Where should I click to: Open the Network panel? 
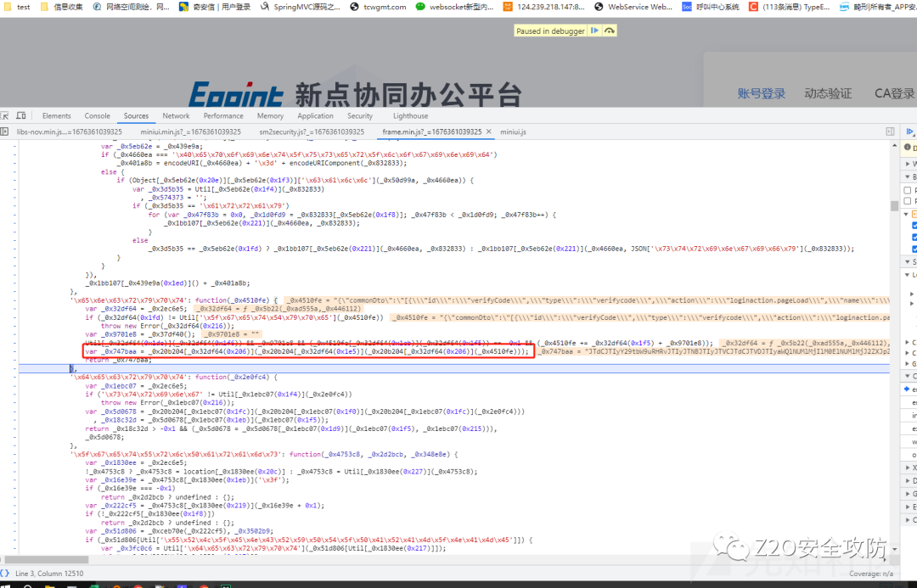(176, 115)
